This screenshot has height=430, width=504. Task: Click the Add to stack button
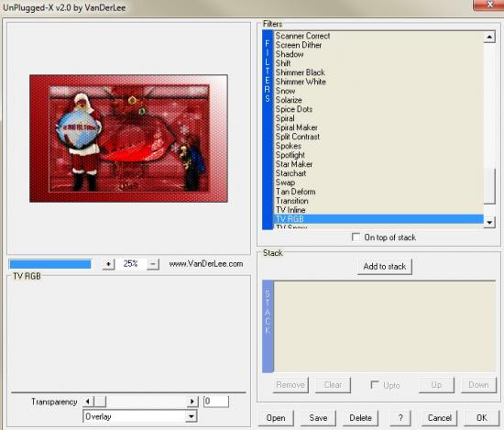(385, 267)
